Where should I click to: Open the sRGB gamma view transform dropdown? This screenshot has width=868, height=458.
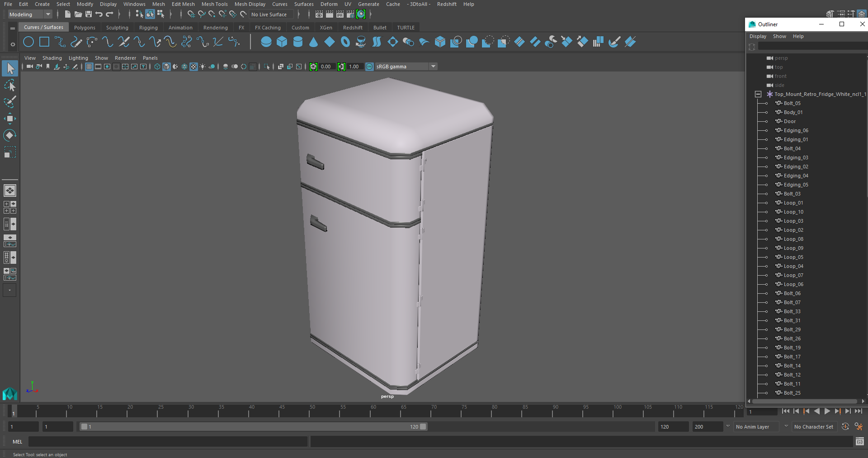[x=406, y=67]
